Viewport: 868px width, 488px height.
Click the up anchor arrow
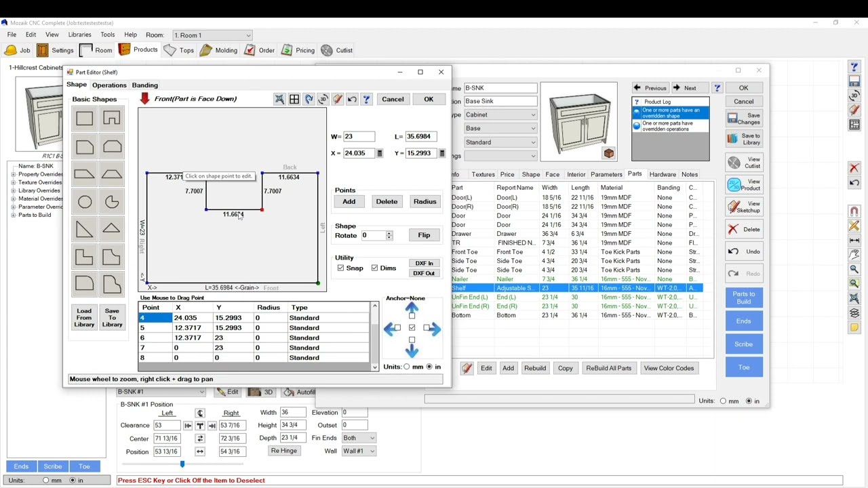[x=412, y=308]
